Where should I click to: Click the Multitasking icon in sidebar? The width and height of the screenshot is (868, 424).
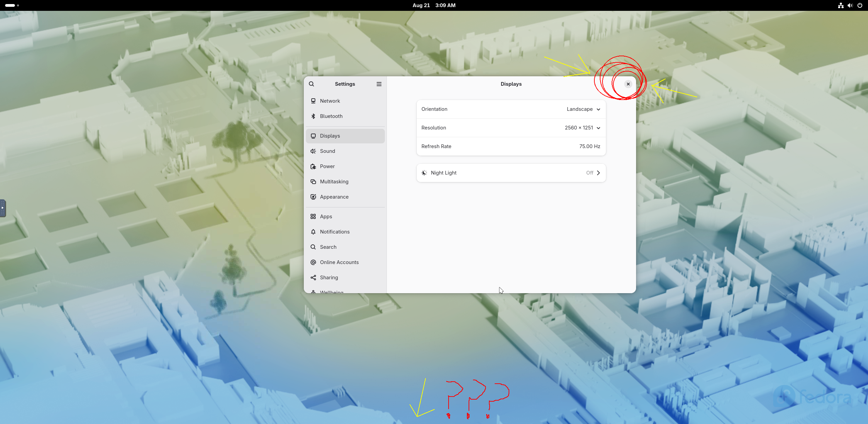click(x=313, y=182)
